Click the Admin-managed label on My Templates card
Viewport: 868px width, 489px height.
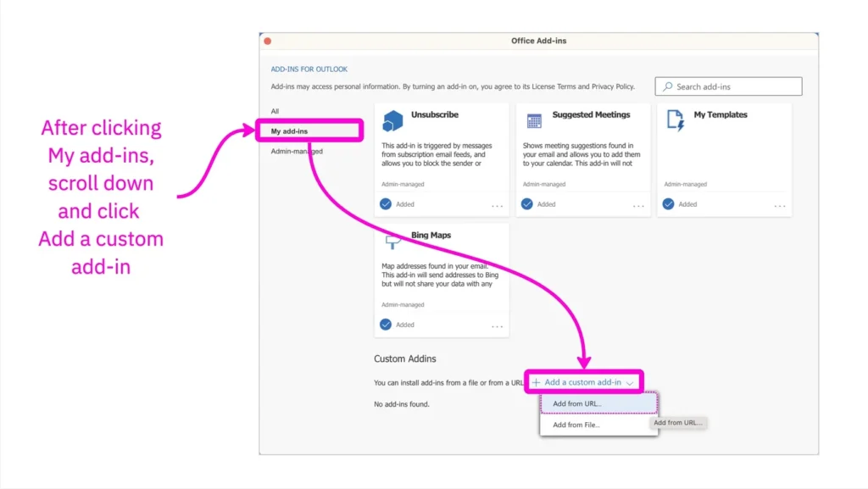(685, 184)
